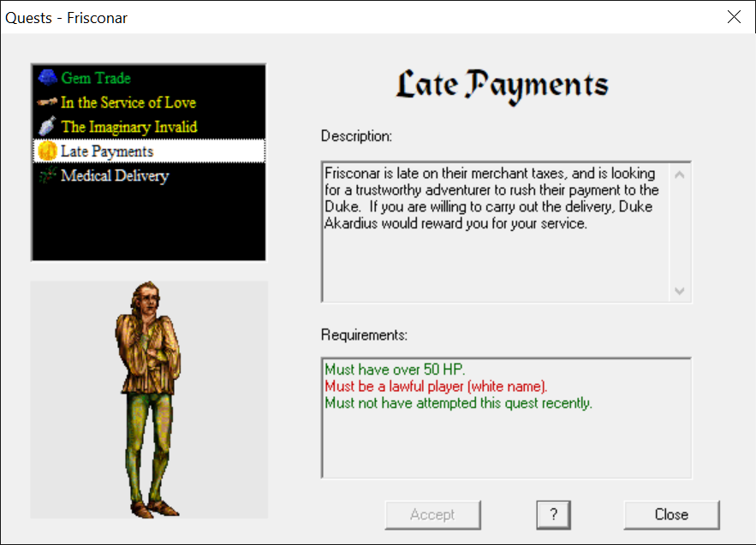Click the bottle icon beside The Imaginary Invalid
This screenshot has height=545, width=756.
point(47,127)
